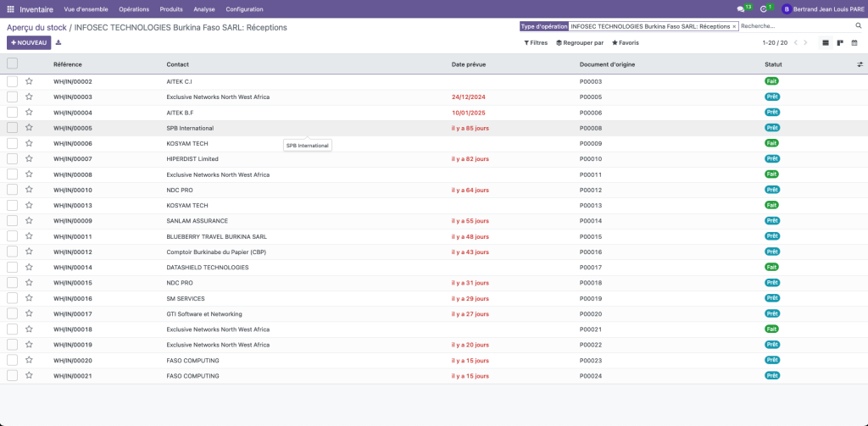
Task: Star the WH/IN/00011 row
Action: coord(29,236)
